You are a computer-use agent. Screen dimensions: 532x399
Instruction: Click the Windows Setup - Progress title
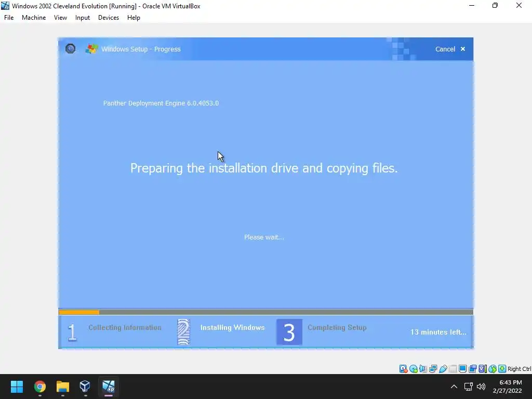(141, 49)
